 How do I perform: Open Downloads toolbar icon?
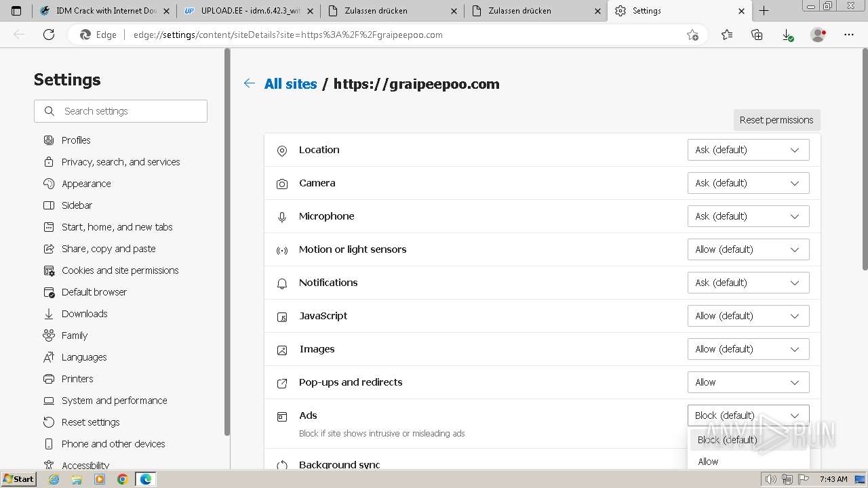point(787,35)
